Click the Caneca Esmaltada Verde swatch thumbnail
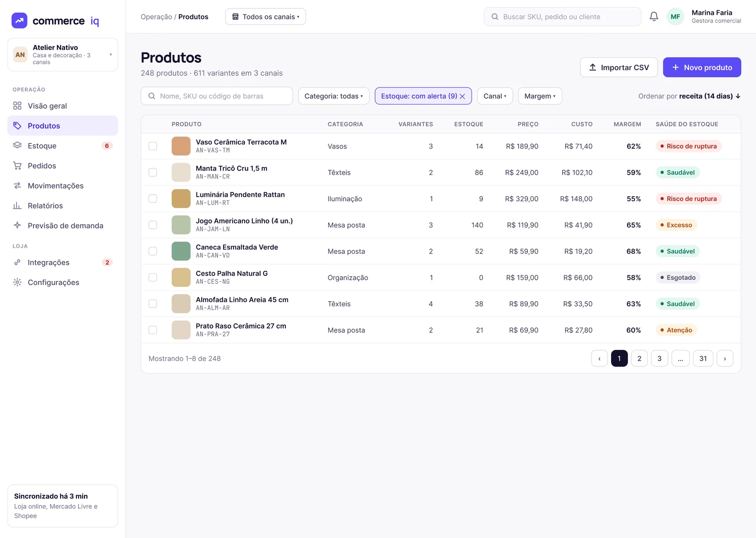Viewport: 756px width, 538px height. click(181, 251)
